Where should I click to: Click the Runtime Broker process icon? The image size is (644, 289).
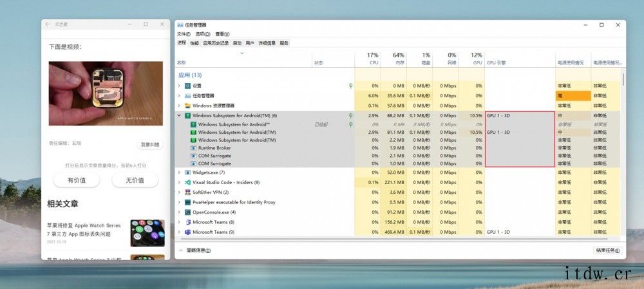(x=193, y=148)
